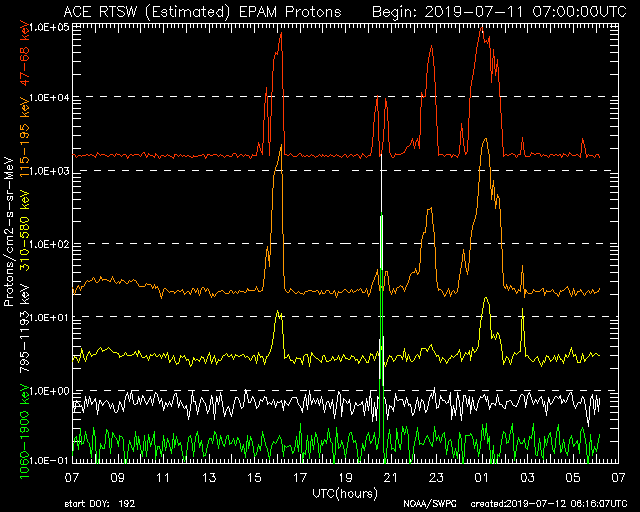Select the green "1060-1900 keV" legend label
640x512 pixels.
pos(25,432)
